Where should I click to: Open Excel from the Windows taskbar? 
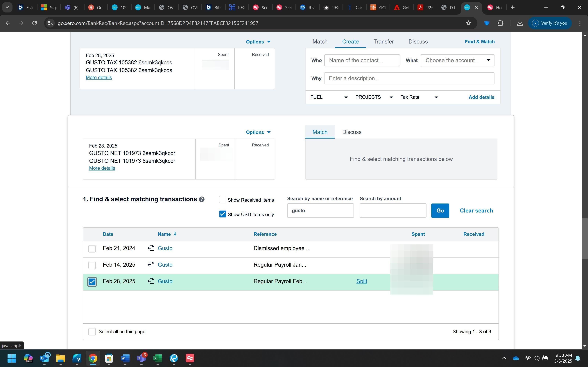[x=157, y=358]
